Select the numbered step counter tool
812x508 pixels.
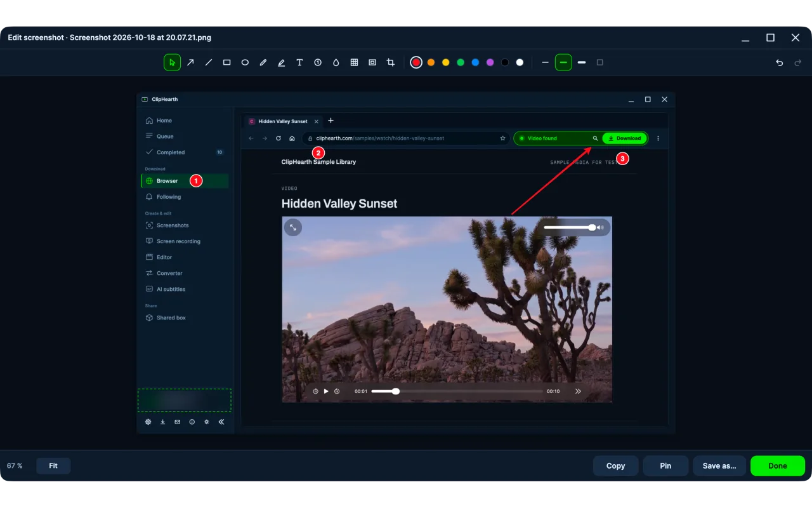tap(318, 62)
